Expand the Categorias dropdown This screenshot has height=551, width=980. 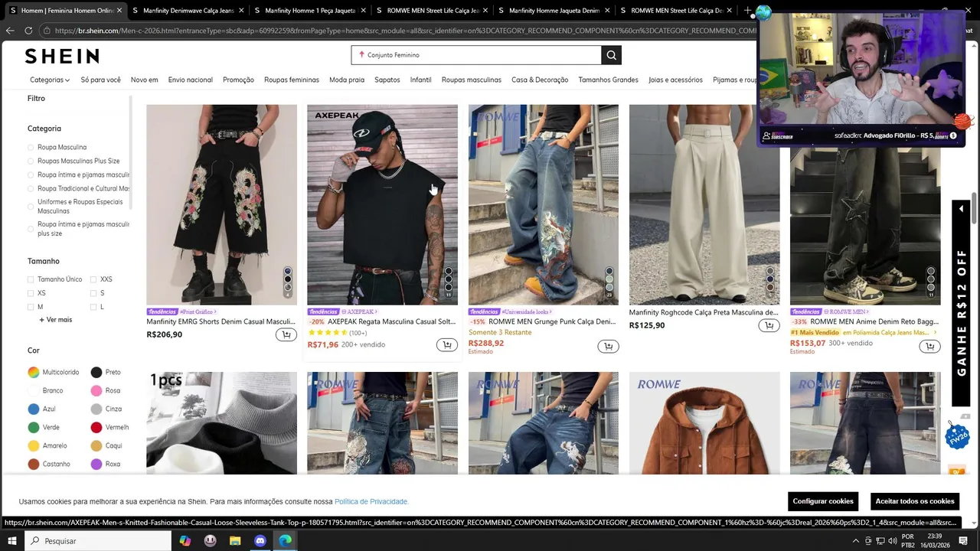(50, 80)
